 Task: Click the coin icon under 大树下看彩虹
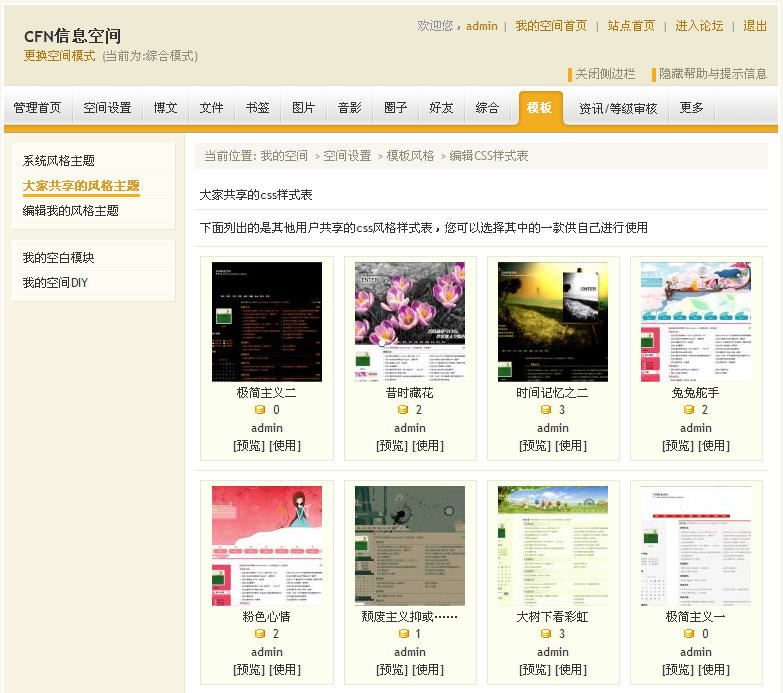pyautogui.click(x=546, y=634)
